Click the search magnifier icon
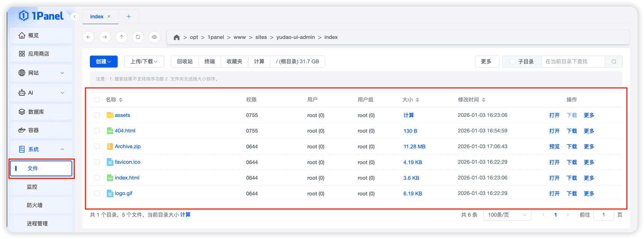Viewport: 644px width, 239px height. click(x=614, y=62)
